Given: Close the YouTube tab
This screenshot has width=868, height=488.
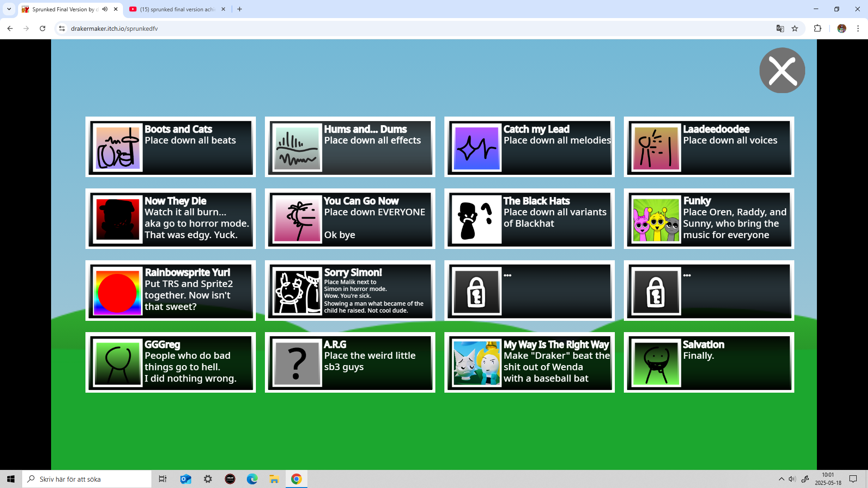Looking at the screenshot, I should pos(223,9).
